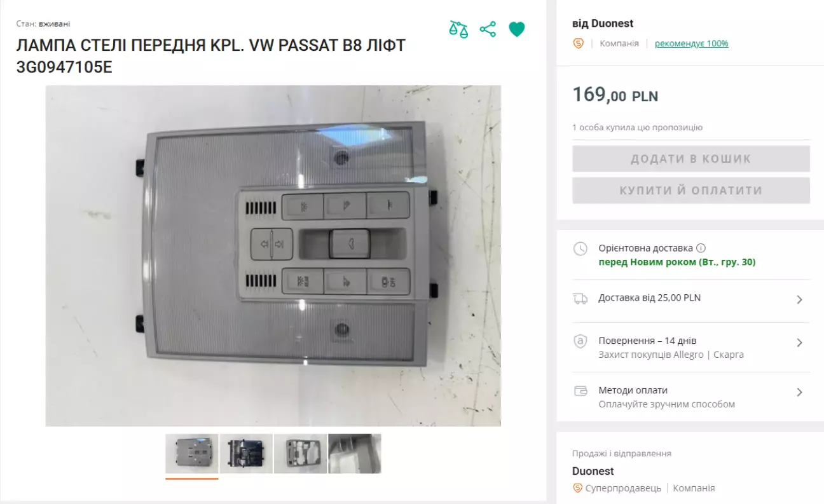The image size is (824, 504).
Task: Select the third product thumbnail
Action: (300, 454)
